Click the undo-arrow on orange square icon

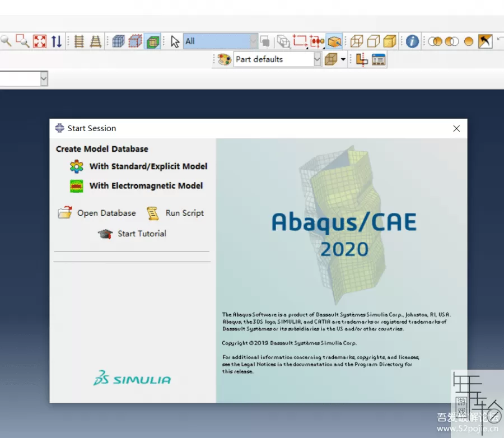coord(486,41)
